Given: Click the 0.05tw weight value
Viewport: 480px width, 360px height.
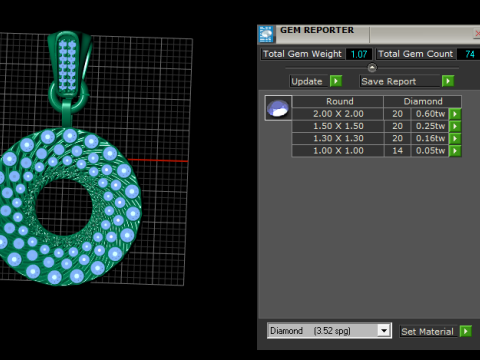Looking at the screenshot, I should point(430,151).
